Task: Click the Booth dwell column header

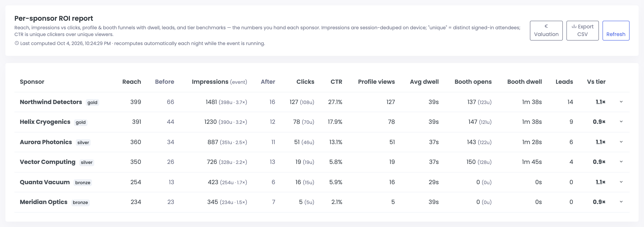Action: (524, 82)
